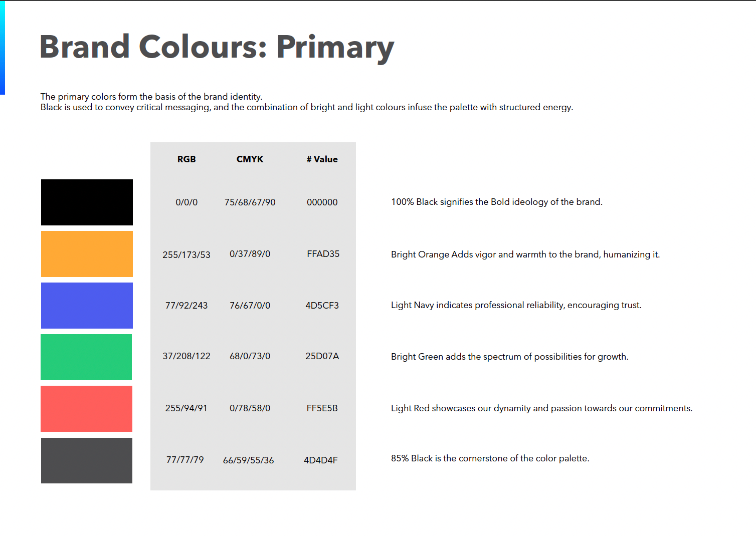Click the Bright Orange description text
This screenshot has height=536, width=756.
(525, 254)
